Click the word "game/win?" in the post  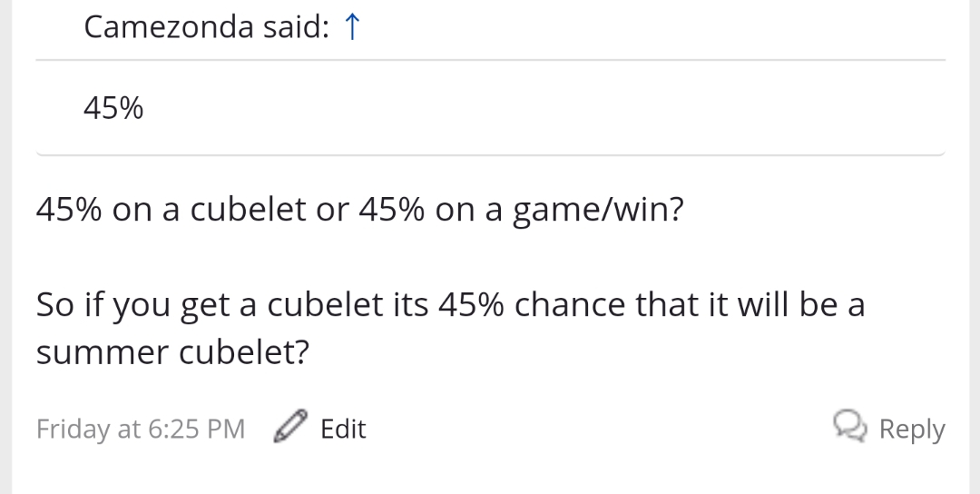[x=598, y=210]
